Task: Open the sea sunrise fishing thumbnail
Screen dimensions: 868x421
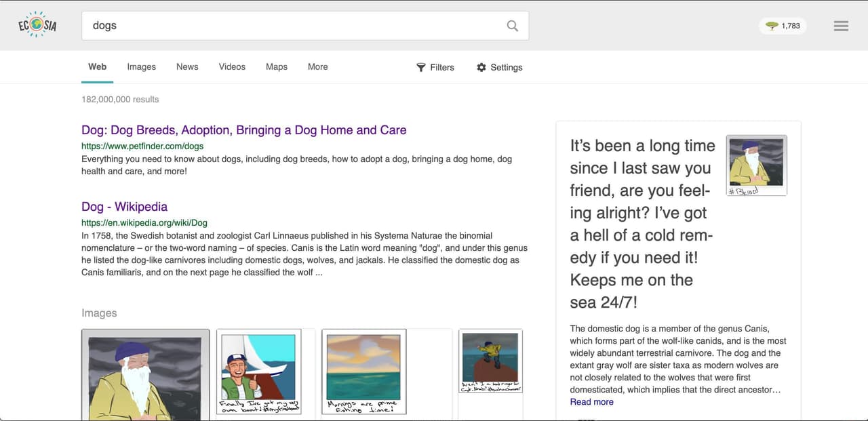Action: click(363, 372)
